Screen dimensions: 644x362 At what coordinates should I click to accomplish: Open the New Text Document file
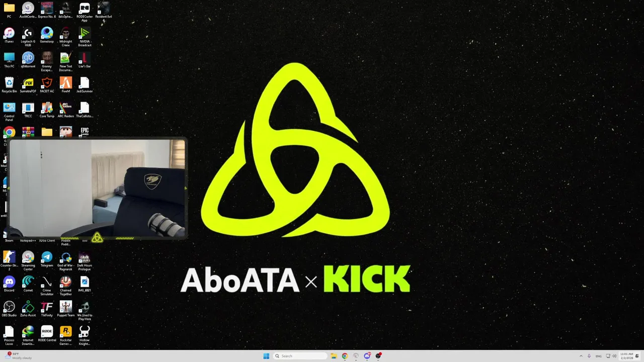(66, 62)
